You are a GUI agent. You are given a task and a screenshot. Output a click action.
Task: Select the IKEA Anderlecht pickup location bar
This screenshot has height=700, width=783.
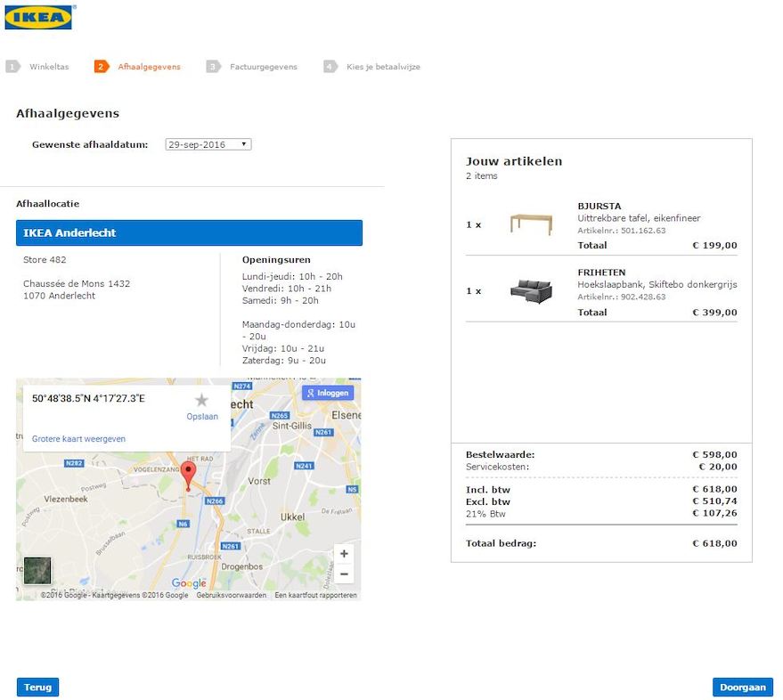click(x=189, y=232)
